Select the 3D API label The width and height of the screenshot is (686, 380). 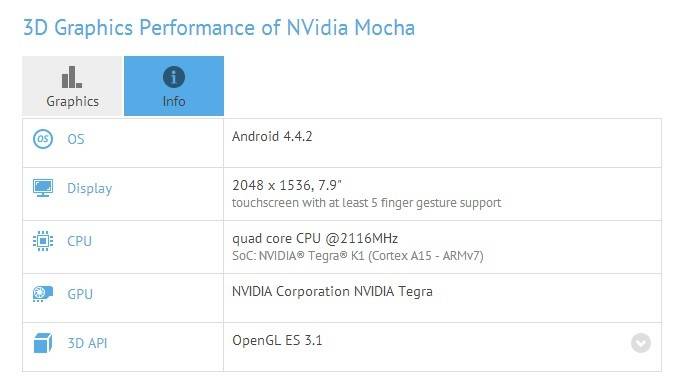87,343
